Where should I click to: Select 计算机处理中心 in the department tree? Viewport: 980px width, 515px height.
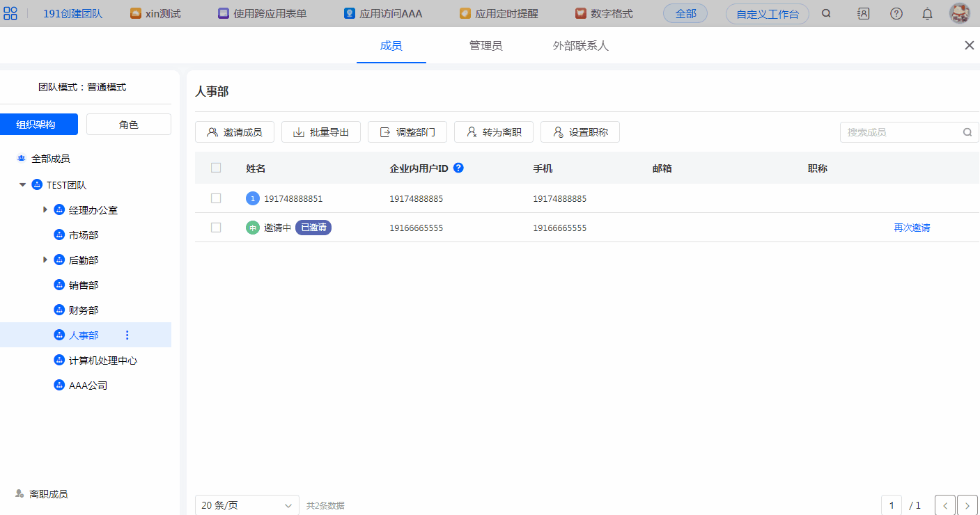(102, 360)
